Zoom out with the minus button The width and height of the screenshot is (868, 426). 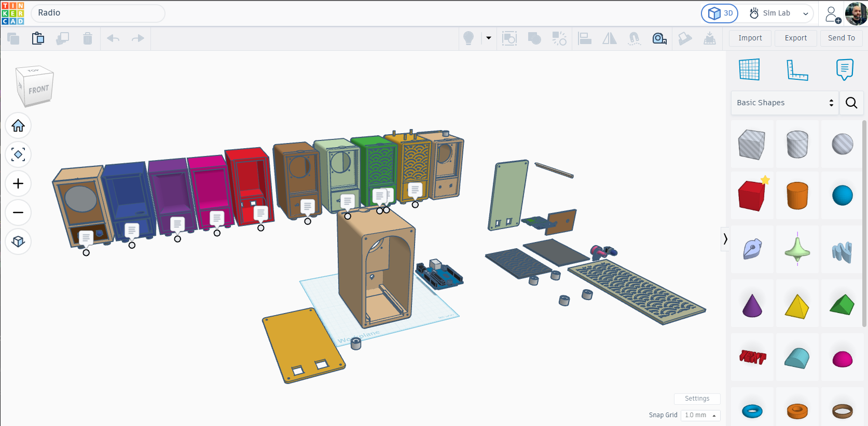pos(18,212)
